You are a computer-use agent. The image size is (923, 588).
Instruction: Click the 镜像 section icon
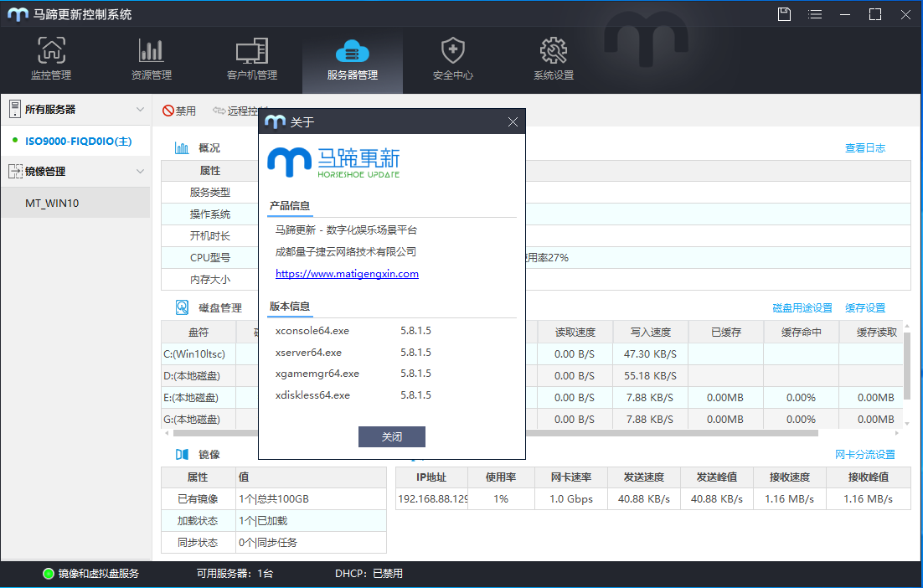click(x=182, y=454)
